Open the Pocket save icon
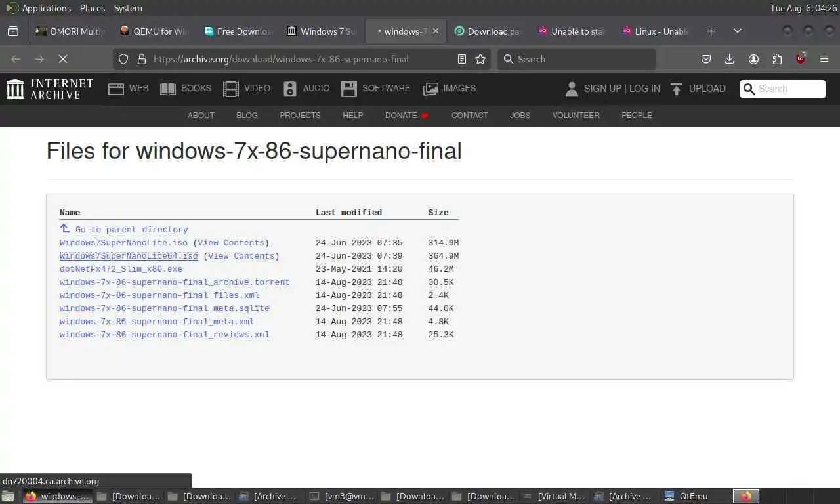Screen dimensions: 840x504 [x=706, y=59]
